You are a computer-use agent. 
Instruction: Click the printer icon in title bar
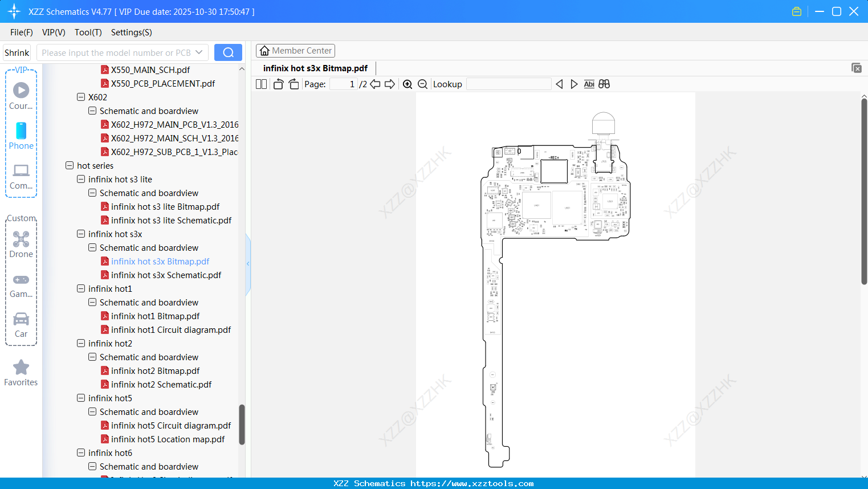tap(796, 11)
